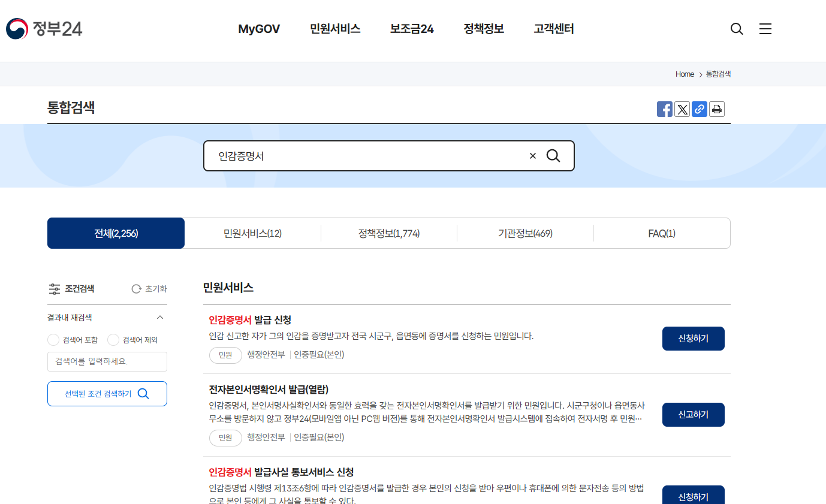
Task: Click the 결과내 재검색 keyword input field
Action: tap(107, 361)
